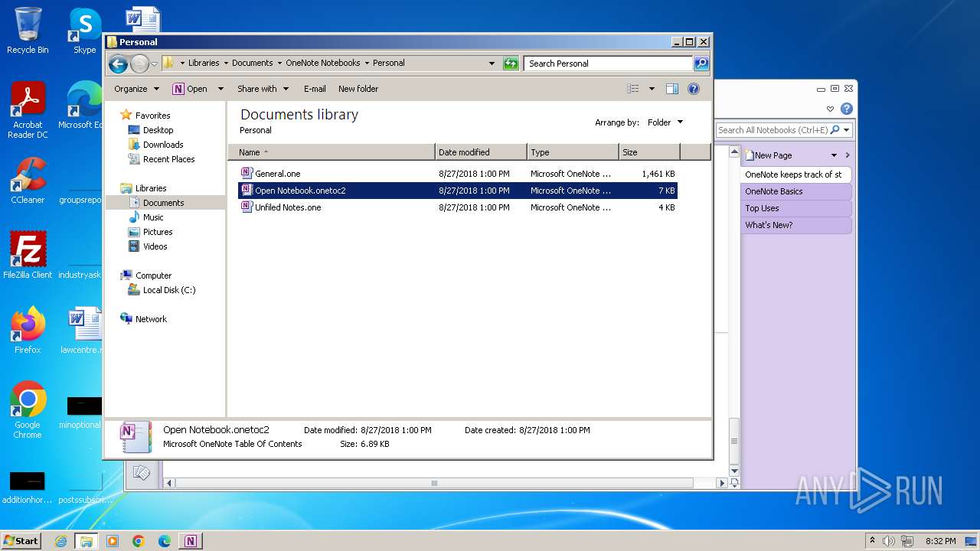Screen dimensions: 980x551
Task: Click New folder in the toolbar
Action: pyautogui.click(x=358, y=89)
